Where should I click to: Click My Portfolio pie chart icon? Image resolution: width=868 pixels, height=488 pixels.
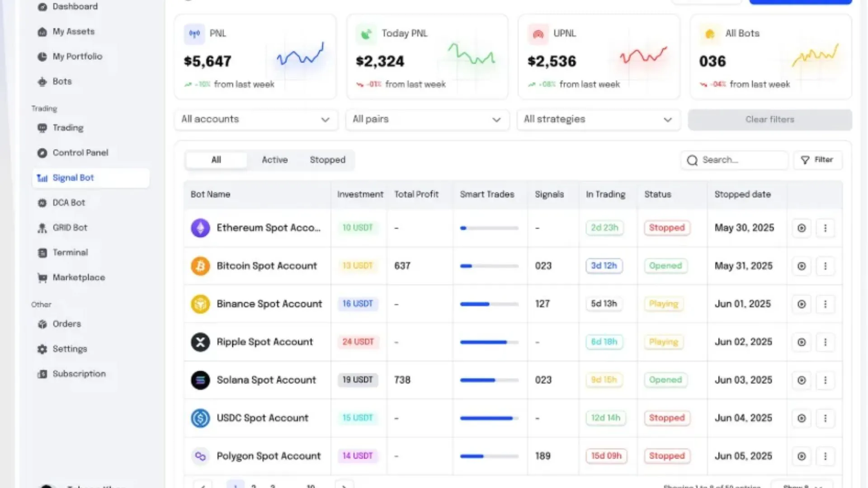42,56
